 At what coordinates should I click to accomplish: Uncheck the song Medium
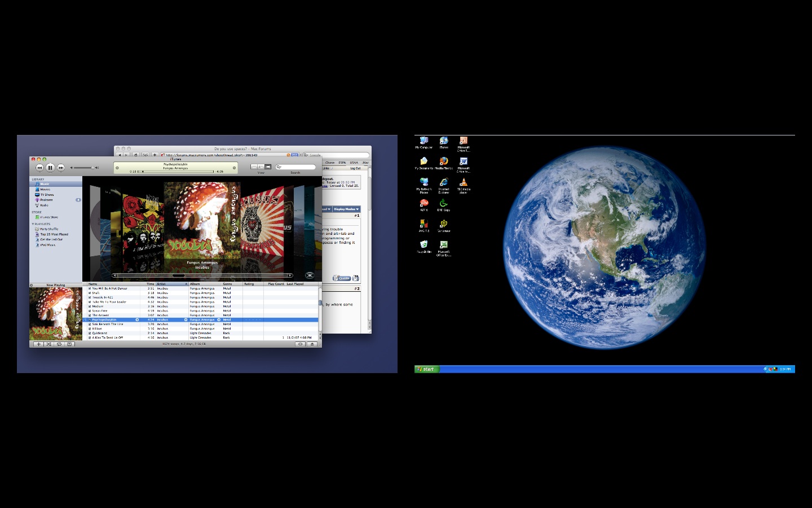(90, 306)
